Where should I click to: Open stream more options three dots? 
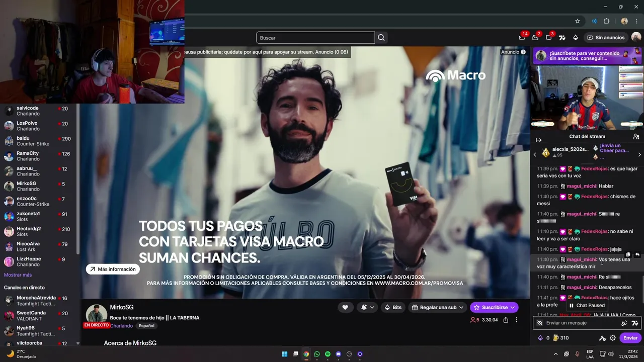tap(516, 320)
